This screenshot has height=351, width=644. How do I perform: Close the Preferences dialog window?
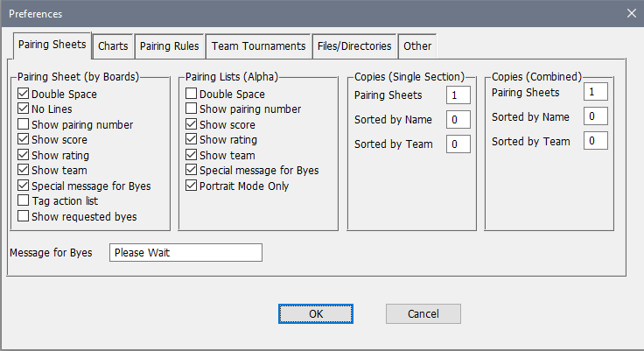[631, 12]
